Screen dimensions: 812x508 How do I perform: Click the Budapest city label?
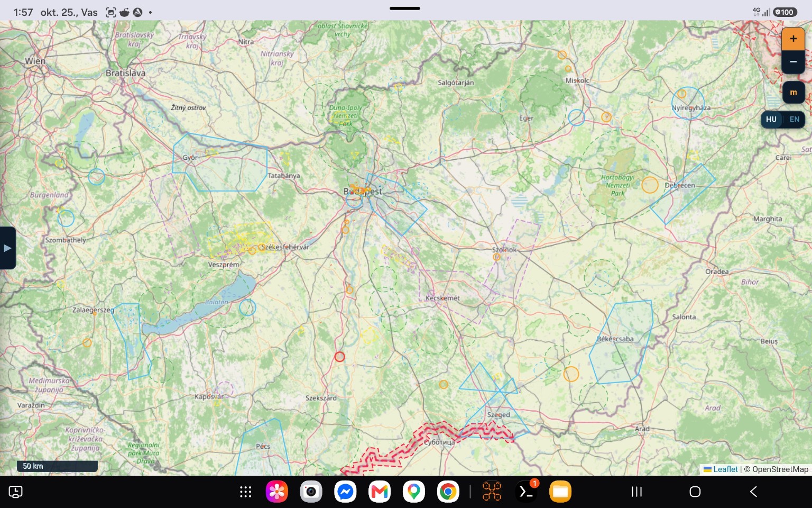pos(363,191)
